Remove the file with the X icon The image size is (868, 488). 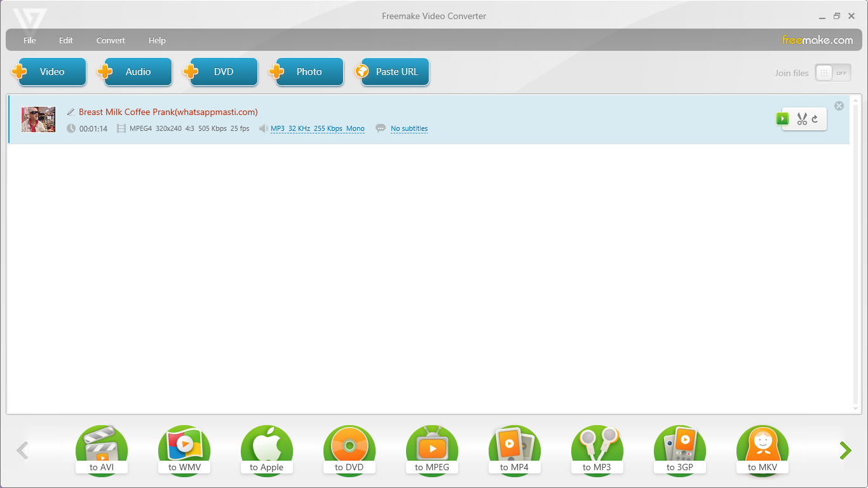[x=839, y=105]
